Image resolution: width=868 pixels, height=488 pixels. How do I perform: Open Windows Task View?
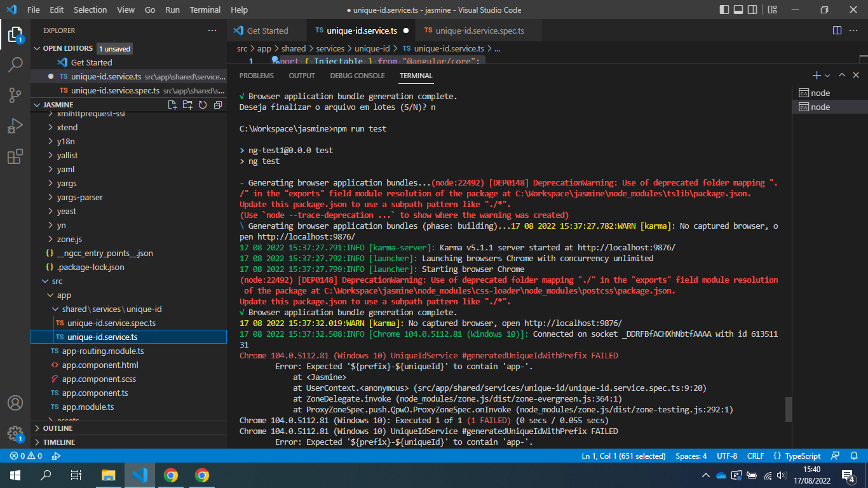coord(76,475)
